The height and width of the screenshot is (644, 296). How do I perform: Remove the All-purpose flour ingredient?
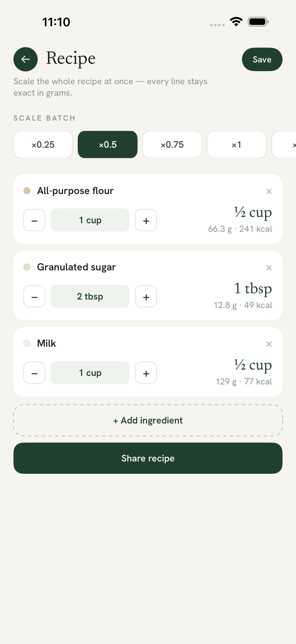coord(269,192)
